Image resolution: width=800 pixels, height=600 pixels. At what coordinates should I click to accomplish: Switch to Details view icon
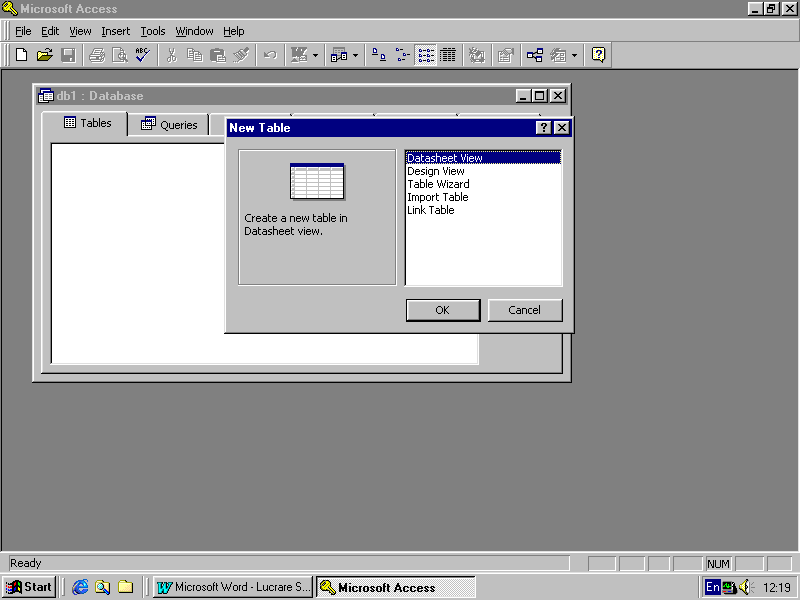coord(448,55)
